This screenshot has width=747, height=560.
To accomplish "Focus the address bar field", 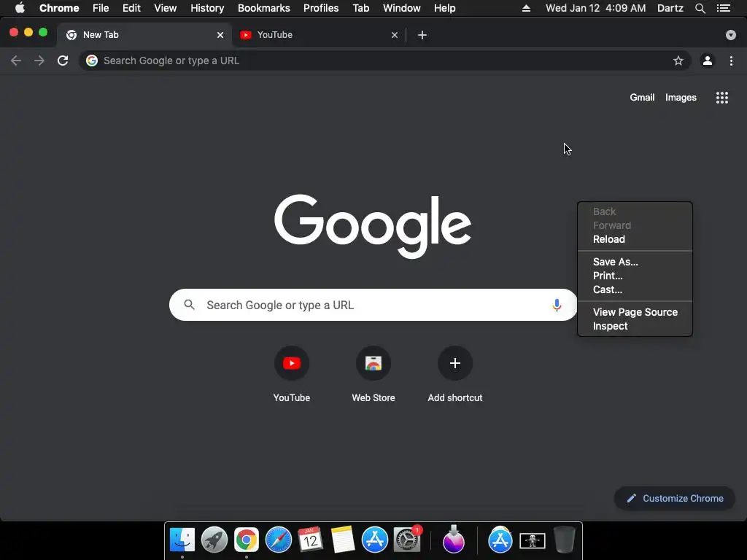I will point(385,61).
